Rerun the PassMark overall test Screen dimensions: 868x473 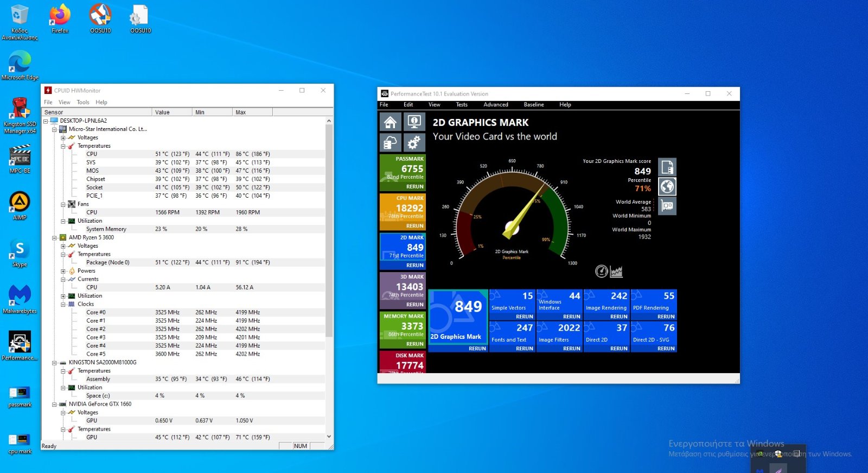(x=414, y=186)
